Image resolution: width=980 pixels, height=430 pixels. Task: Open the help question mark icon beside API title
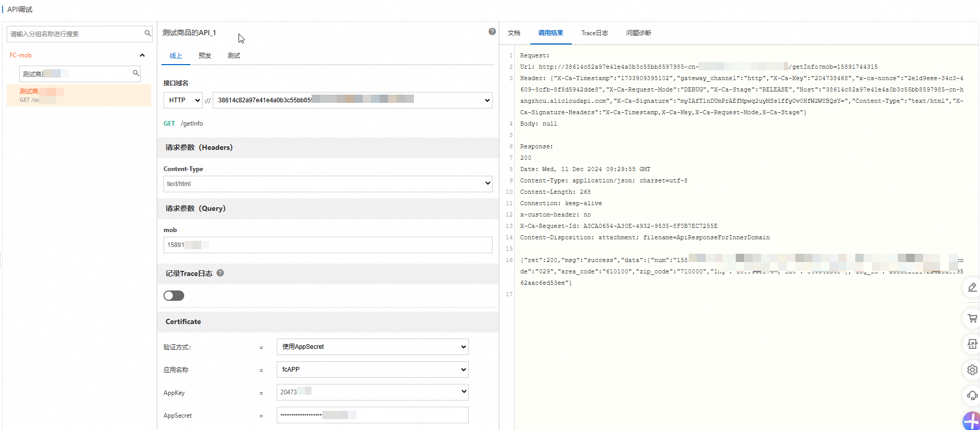[x=492, y=32]
